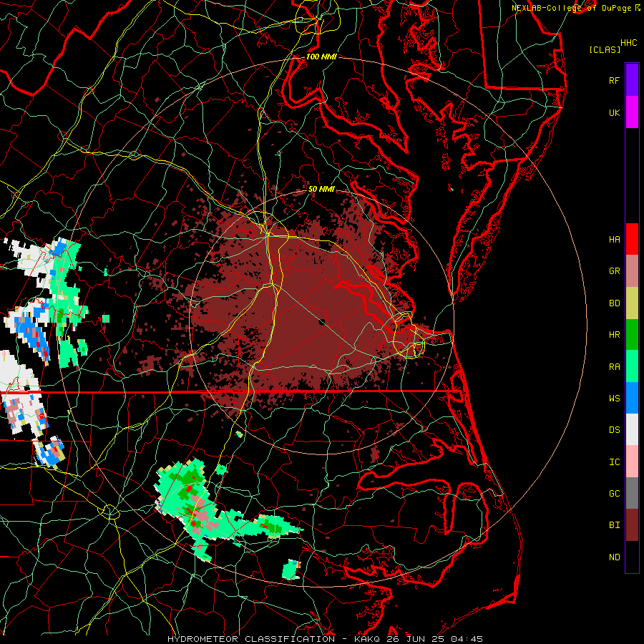Click the DS white legend color swatch

tap(632, 429)
